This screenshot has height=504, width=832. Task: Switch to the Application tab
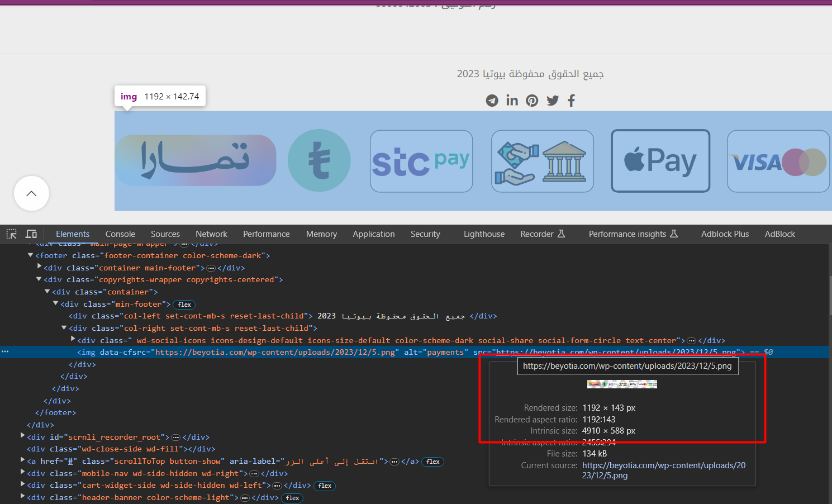click(x=374, y=234)
